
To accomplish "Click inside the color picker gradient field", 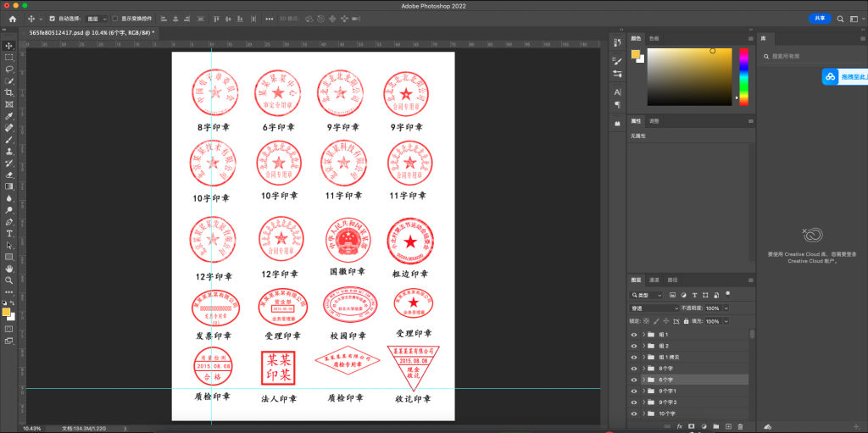I will click(689, 77).
